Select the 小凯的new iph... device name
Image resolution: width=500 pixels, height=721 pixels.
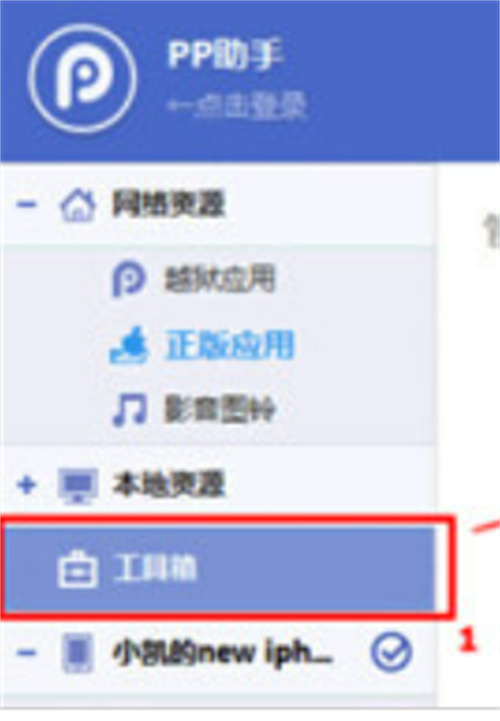223,652
